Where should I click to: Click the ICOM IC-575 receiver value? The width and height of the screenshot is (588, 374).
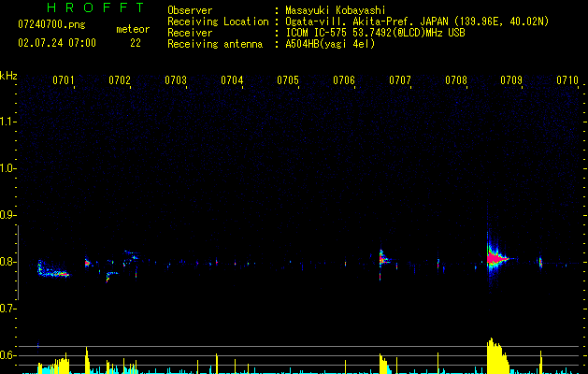pos(375,33)
